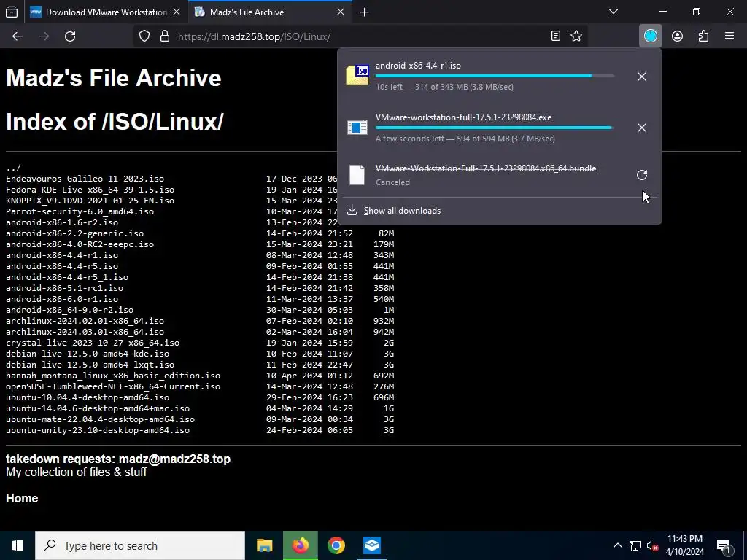747x560 pixels.
Task: Open the Firefox hamburger menu
Action: (x=729, y=36)
